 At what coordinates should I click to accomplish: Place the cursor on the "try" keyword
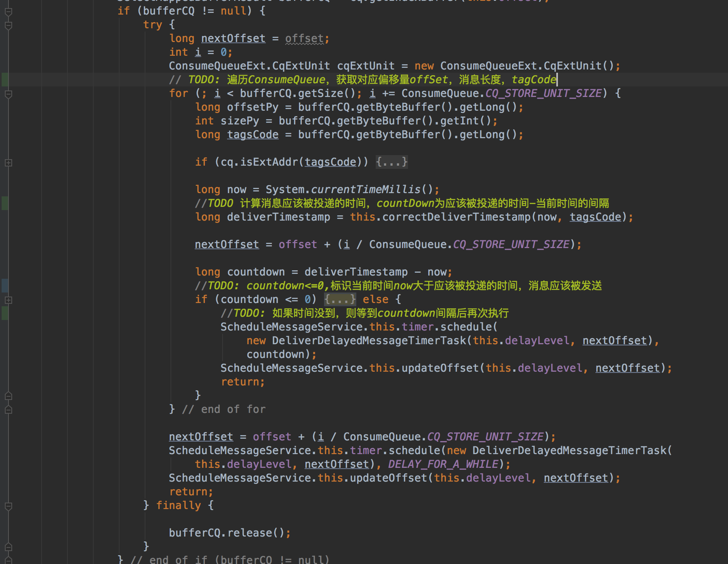(153, 25)
